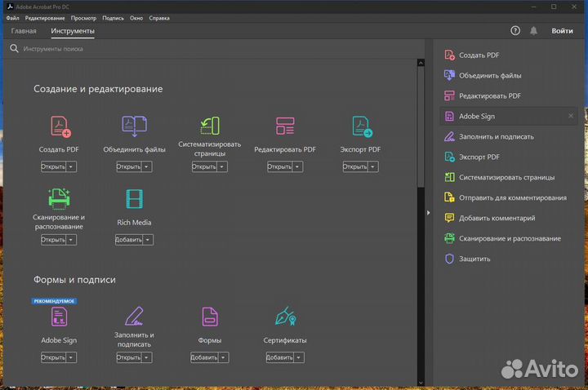
Task: Open the Окно menu
Action: pyautogui.click(x=136, y=18)
